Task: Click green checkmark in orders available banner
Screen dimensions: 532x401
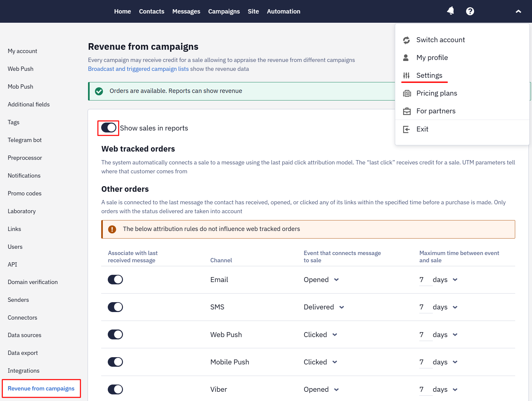Action: pos(99,91)
